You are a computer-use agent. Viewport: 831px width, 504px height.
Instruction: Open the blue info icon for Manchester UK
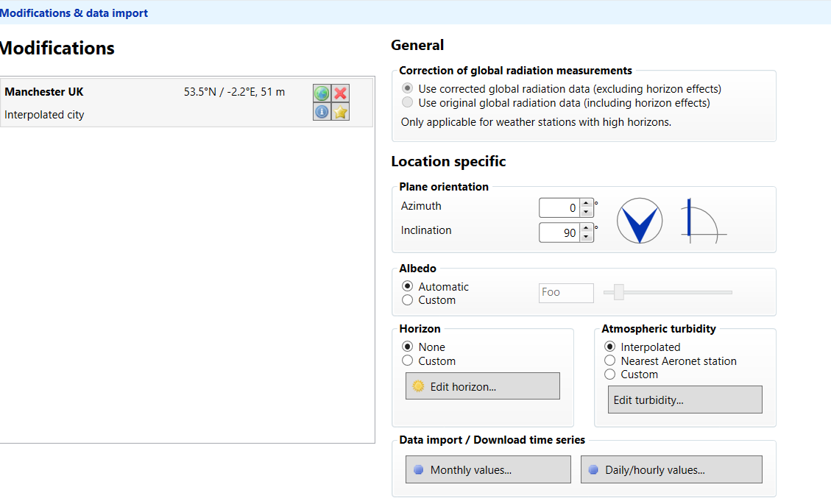[x=322, y=112]
